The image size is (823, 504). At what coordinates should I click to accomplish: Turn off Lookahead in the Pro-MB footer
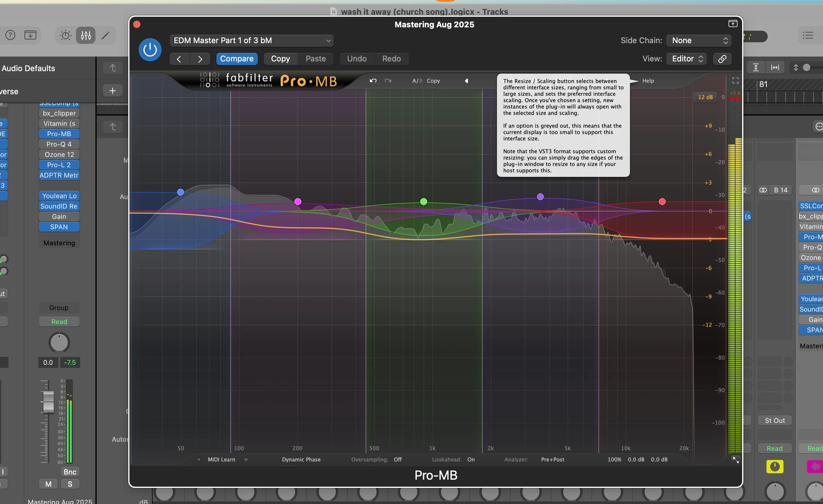(471, 459)
